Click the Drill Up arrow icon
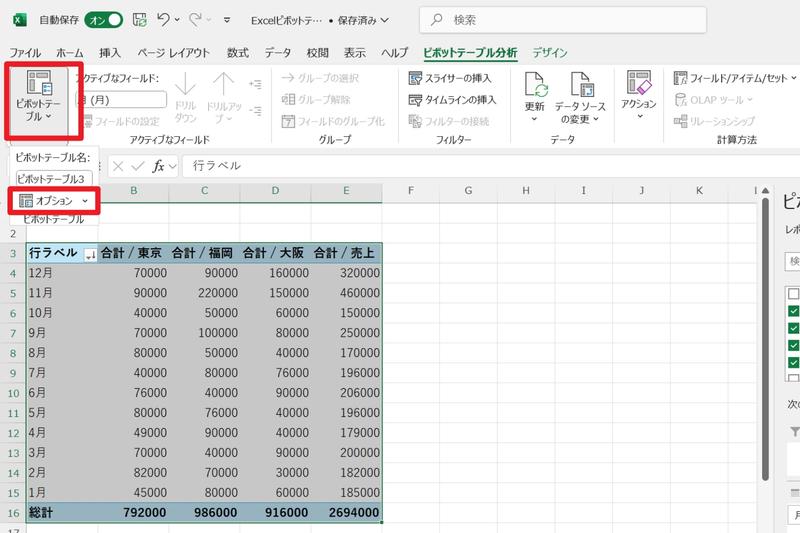The height and width of the screenshot is (533, 800). tap(223, 84)
